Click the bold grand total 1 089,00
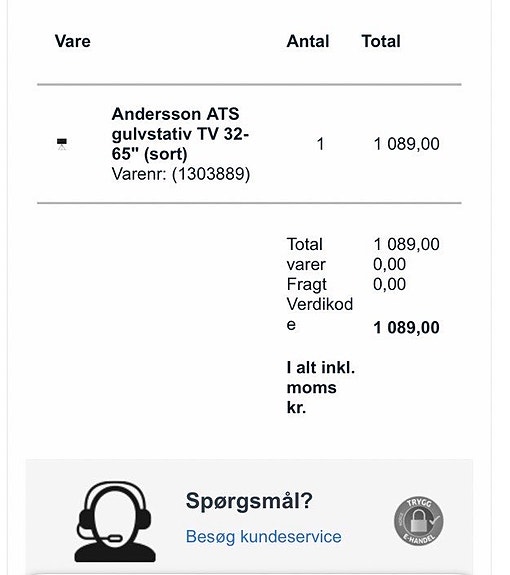Screen dimensions: 510x575 (x=406, y=327)
